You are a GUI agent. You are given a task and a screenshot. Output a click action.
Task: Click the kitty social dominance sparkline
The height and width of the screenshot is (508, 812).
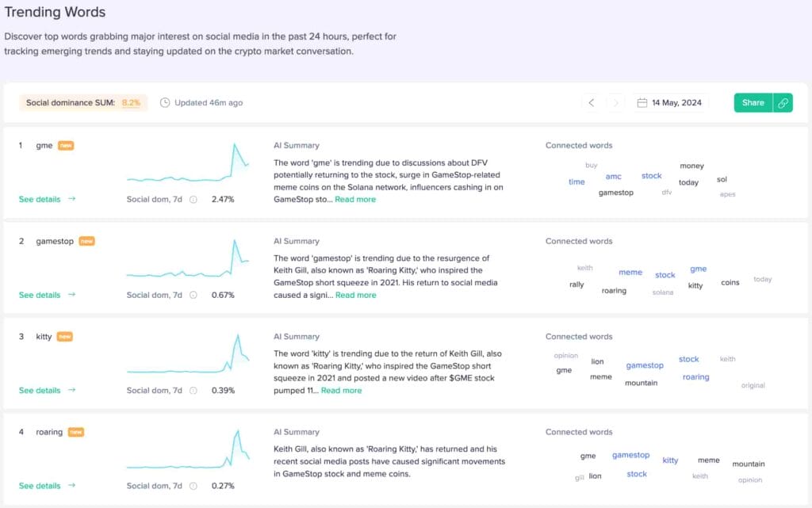coord(188,356)
